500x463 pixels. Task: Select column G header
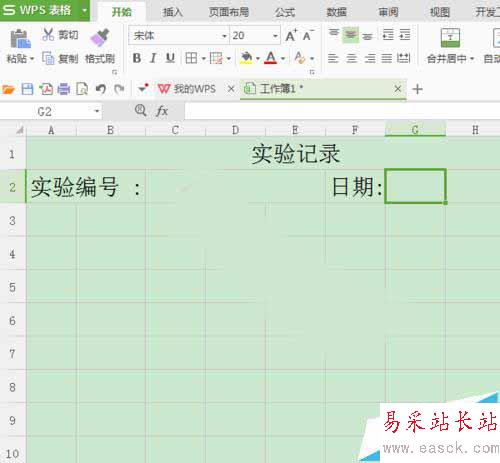coord(415,129)
